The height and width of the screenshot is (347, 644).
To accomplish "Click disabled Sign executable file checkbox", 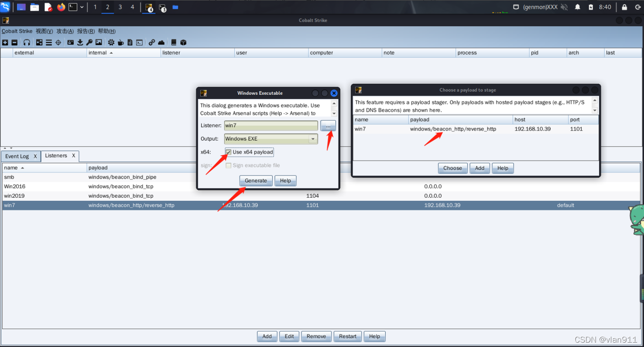I will pos(228,165).
